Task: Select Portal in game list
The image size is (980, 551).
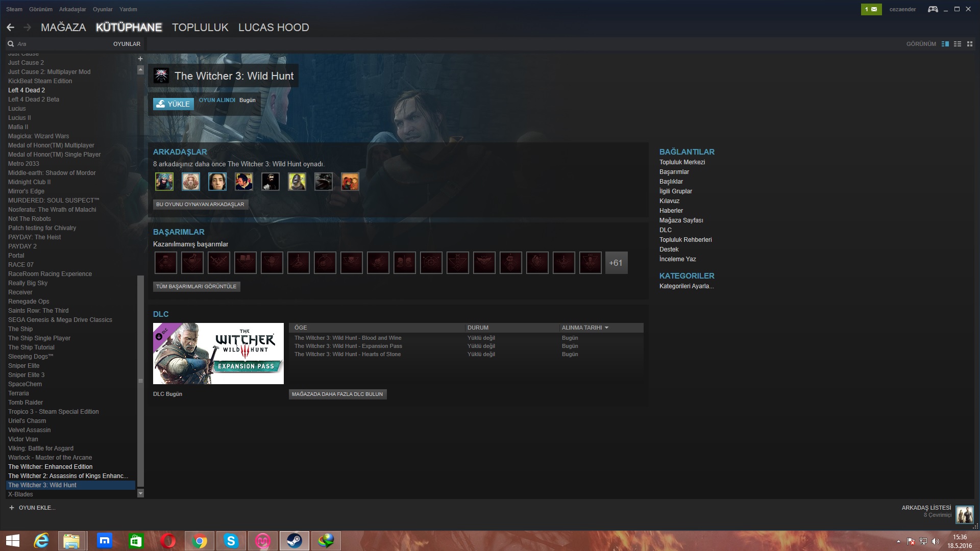Action: tap(16, 256)
